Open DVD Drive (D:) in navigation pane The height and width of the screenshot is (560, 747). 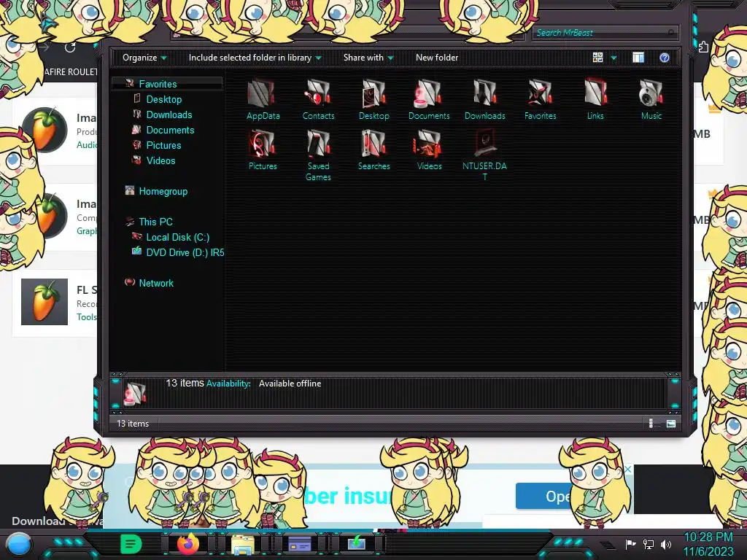(x=185, y=252)
